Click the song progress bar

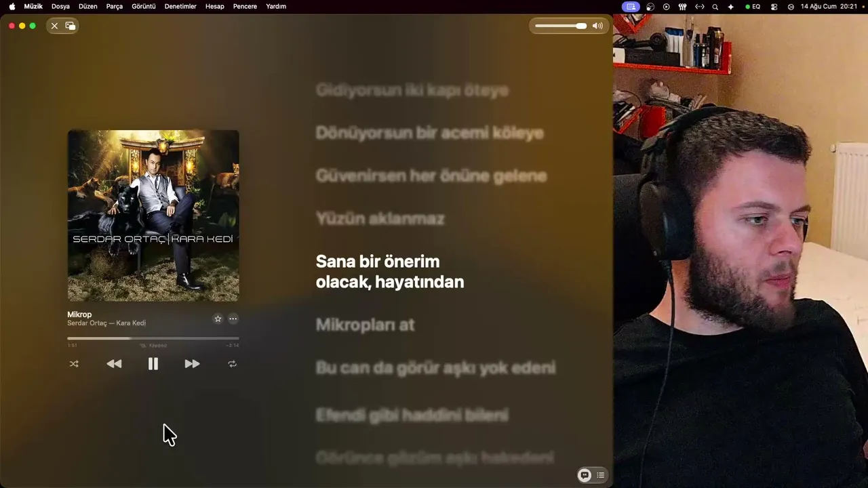coord(153,338)
